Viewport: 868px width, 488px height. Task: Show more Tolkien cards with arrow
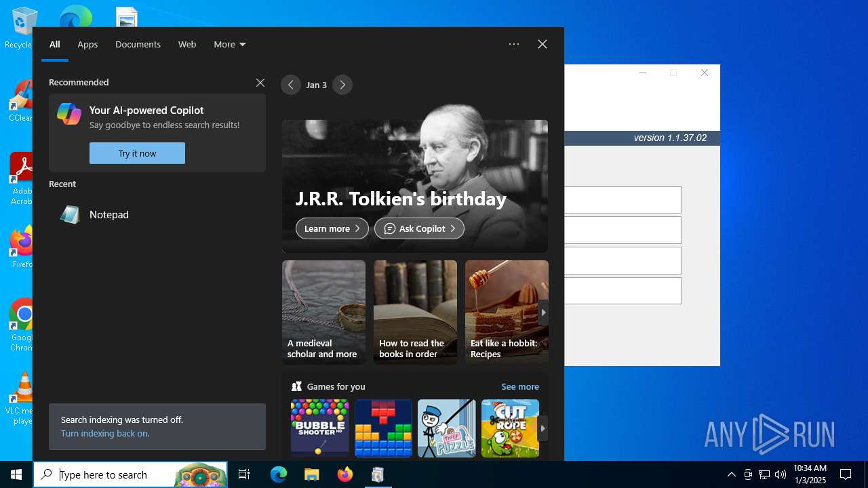click(543, 312)
